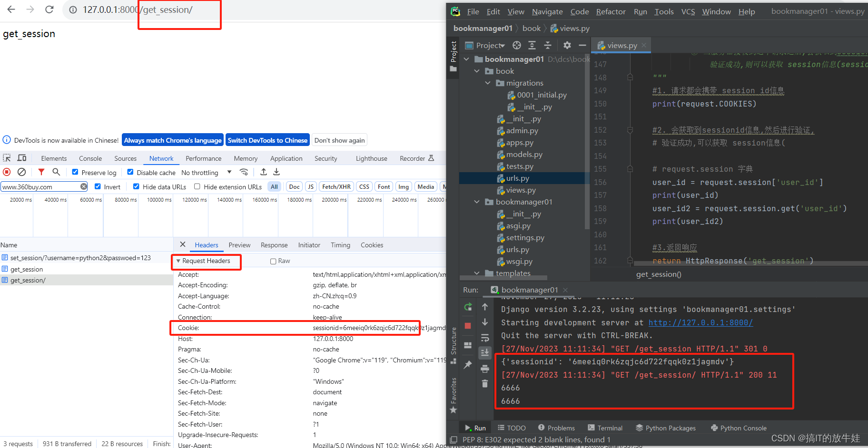This screenshot has height=448, width=868.
Task: Open PyCharm Refactor menu
Action: [611, 11]
